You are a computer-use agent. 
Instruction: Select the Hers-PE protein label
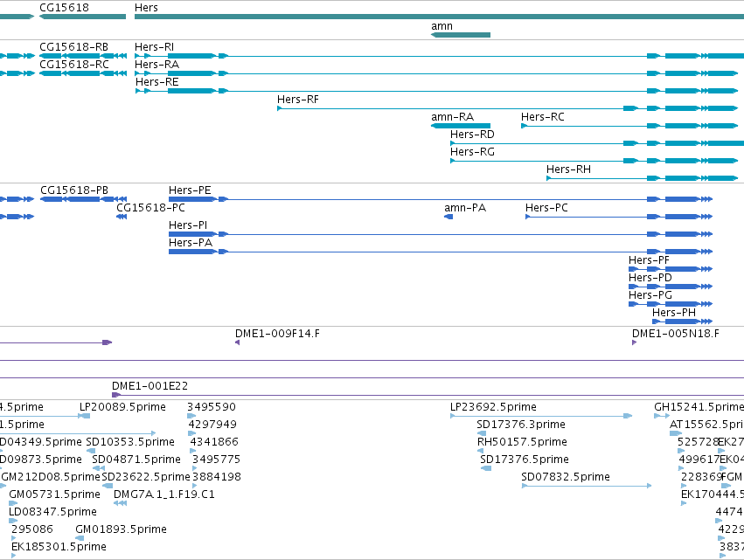click(x=190, y=190)
